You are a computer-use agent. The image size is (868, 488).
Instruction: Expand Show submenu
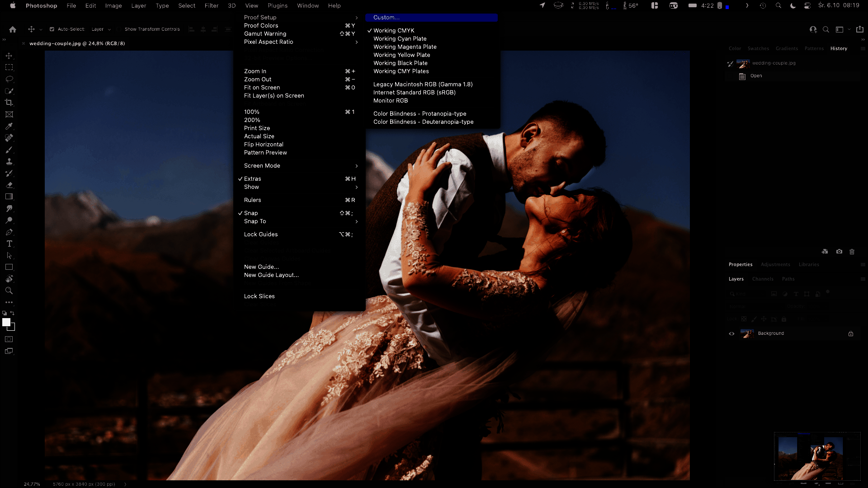coord(299,187)
